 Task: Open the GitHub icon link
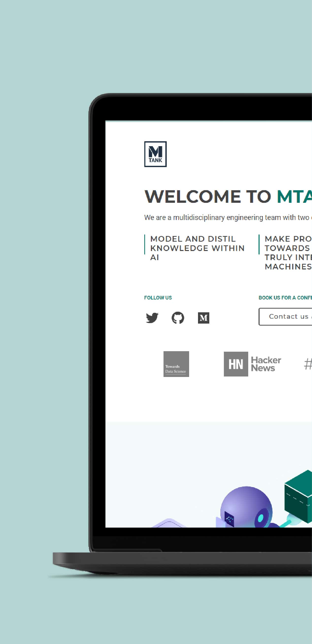[x=178, y=318]
